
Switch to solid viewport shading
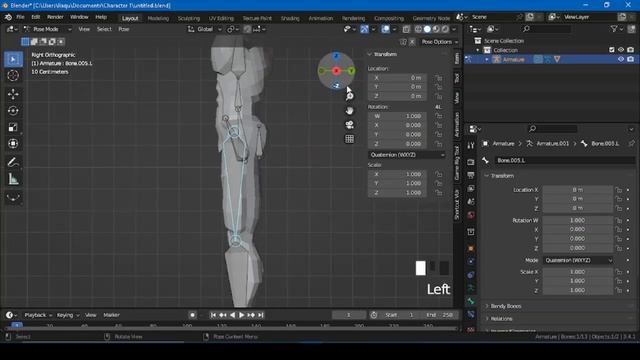(427, 29)
